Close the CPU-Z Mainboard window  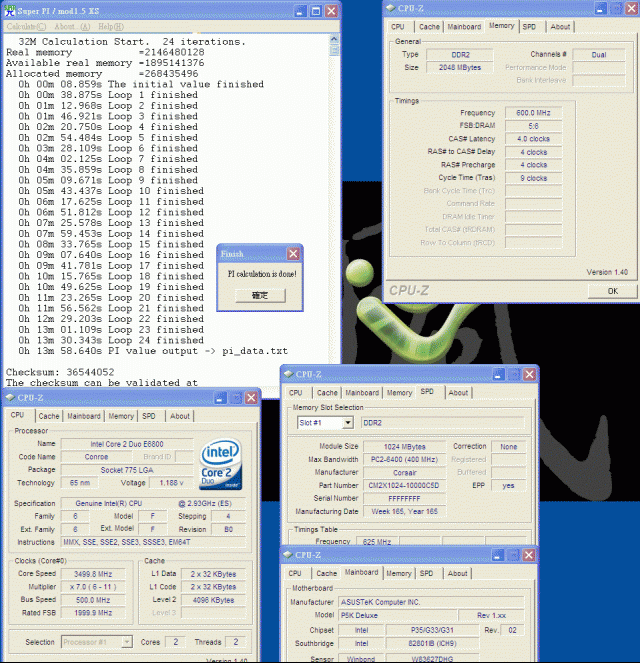click(x=528, y=555)
